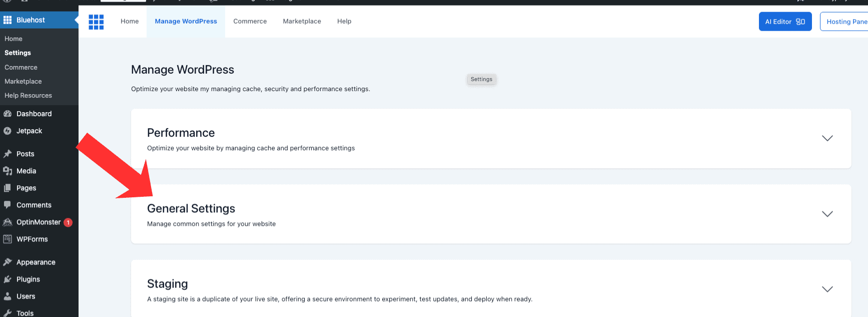Click the Plugins plug icon

8,279
